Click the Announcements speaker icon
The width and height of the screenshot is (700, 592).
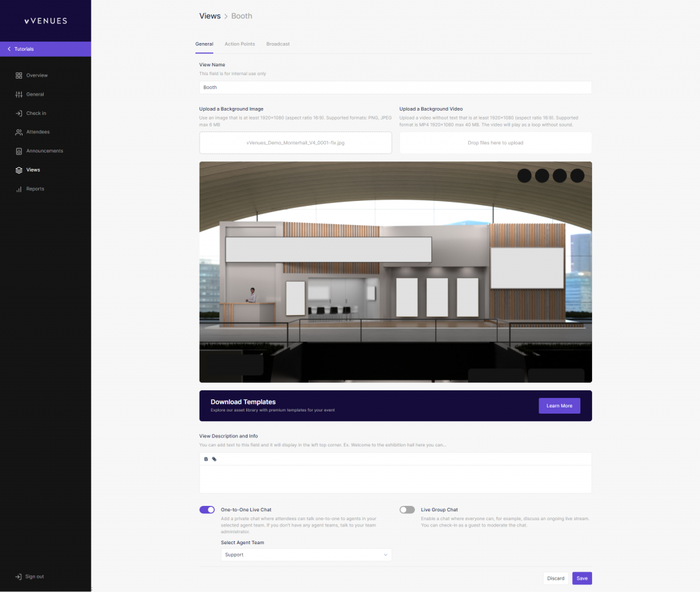(19, 151)
